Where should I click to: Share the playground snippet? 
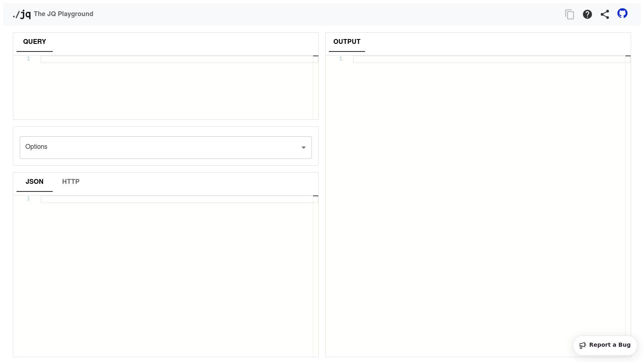tap(605, 14)
